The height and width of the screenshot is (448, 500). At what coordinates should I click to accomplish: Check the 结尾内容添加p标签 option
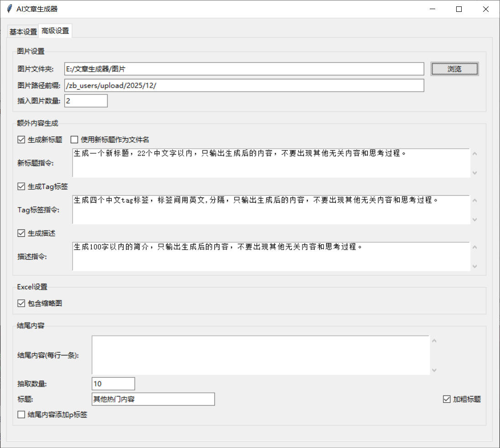tap(21, 415)
